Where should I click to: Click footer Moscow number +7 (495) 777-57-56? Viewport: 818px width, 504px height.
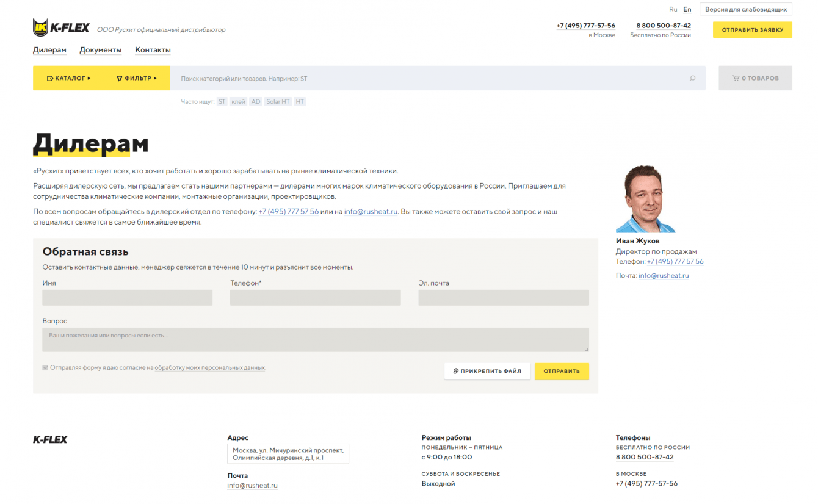tap(646, 484)
